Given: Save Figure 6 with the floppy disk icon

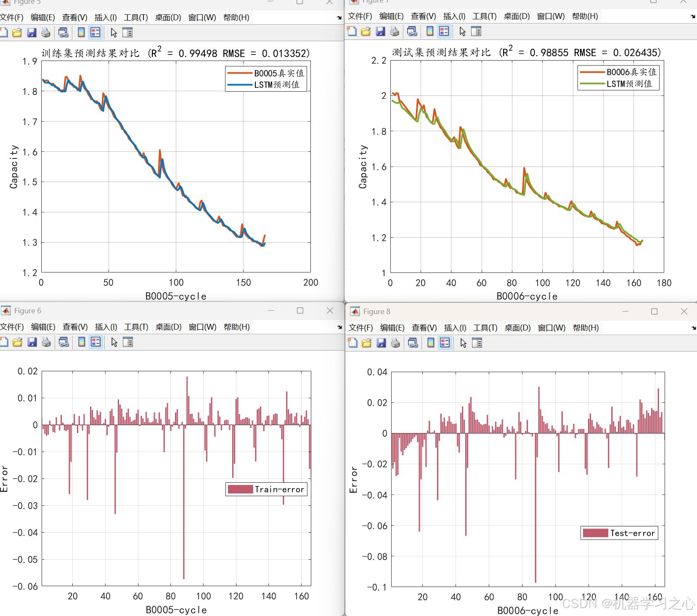Looking at the screenshot, I should click(32, 342).
